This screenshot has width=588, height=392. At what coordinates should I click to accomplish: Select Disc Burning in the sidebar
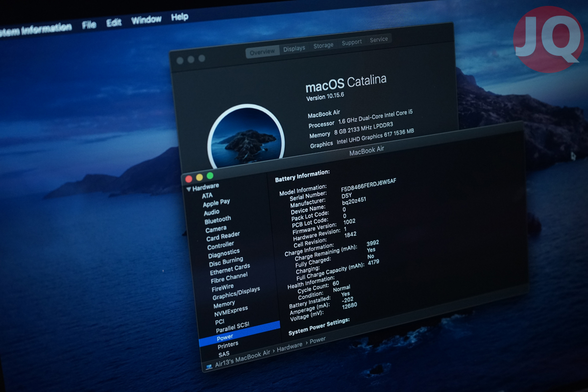point(226,262)
